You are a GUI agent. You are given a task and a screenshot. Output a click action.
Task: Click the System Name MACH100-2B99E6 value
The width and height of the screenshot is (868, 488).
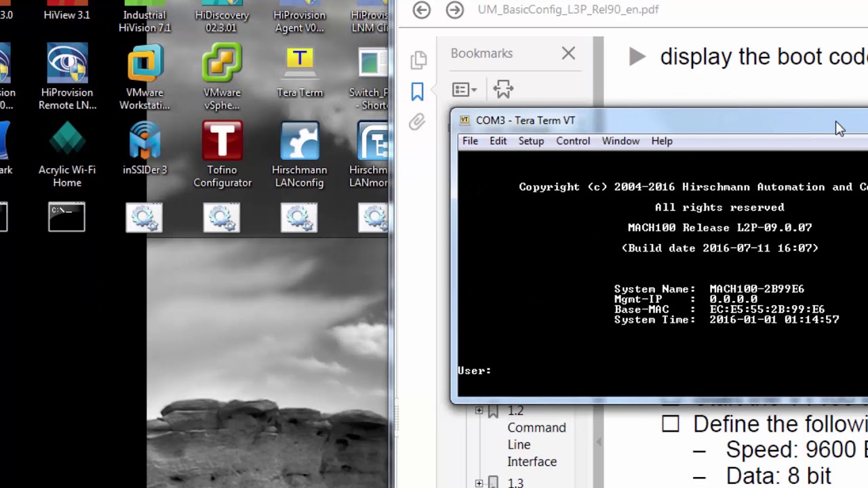[x=757, y=289]
